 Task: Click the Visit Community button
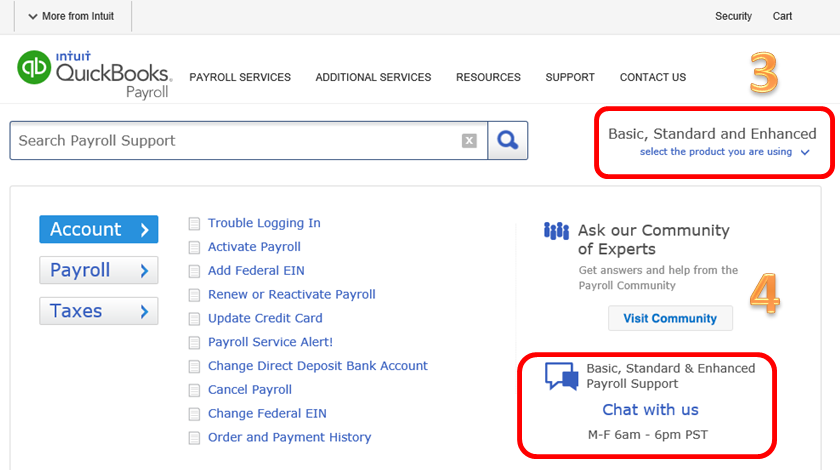(x=670, y=318)
